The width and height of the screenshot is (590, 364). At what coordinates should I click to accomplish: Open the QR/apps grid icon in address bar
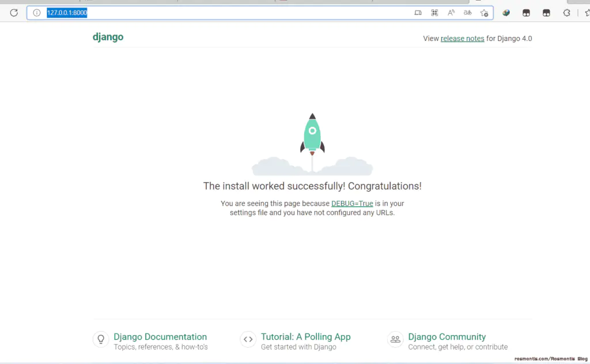pos(434,13)
